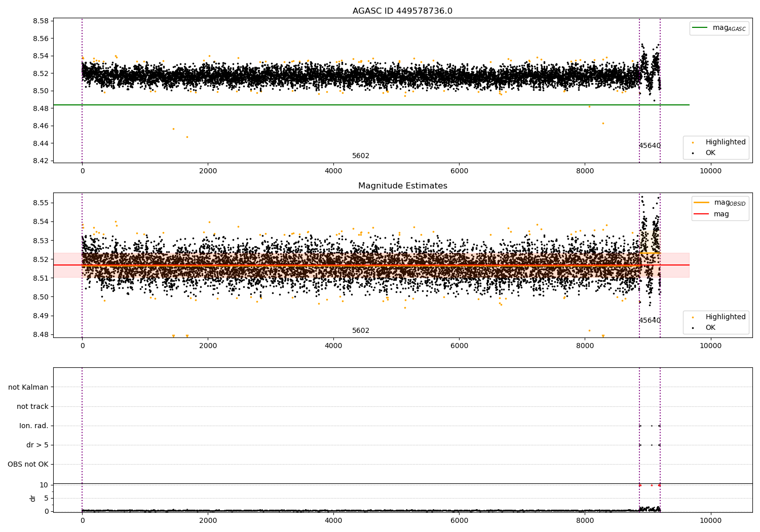Click the '4000' x-tick under Magnitude Estimates plot
760x532 pixels.
pyautogui.click(x=333, y=346)
